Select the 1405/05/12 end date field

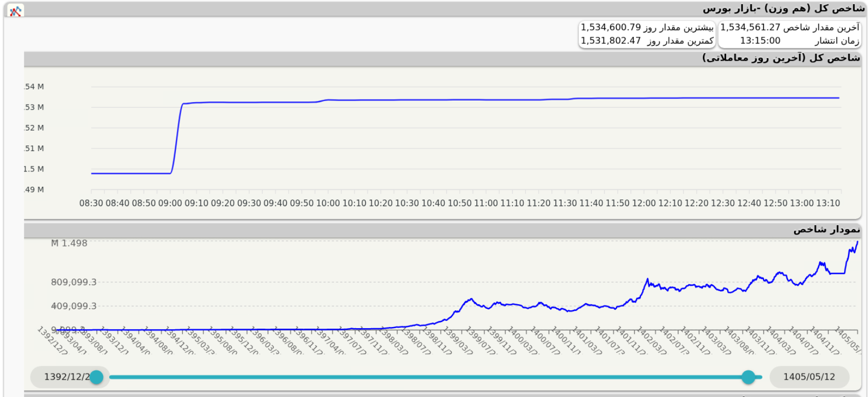coord(809,377)
